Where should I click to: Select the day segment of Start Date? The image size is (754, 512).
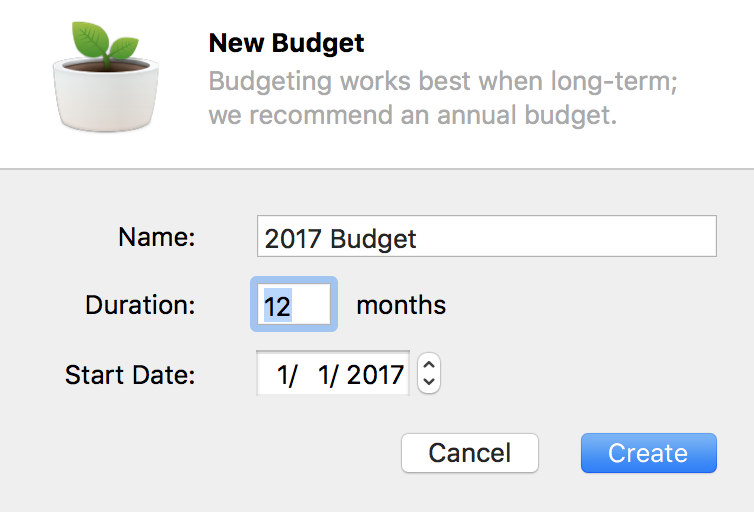pos(328,375)
